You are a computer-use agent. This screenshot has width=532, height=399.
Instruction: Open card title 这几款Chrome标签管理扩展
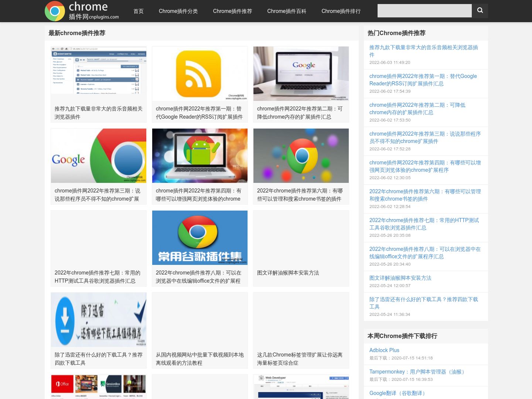pos(300,359)
